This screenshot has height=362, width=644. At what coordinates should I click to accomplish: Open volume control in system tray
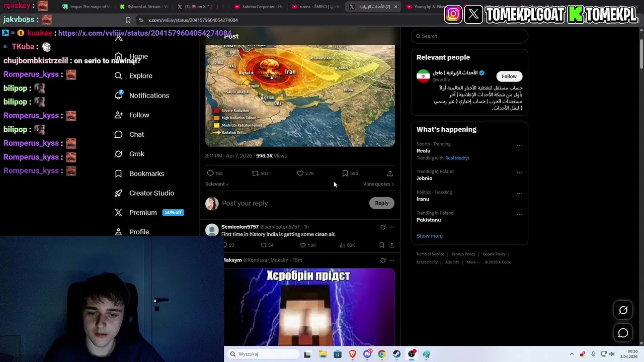point(612,354)
